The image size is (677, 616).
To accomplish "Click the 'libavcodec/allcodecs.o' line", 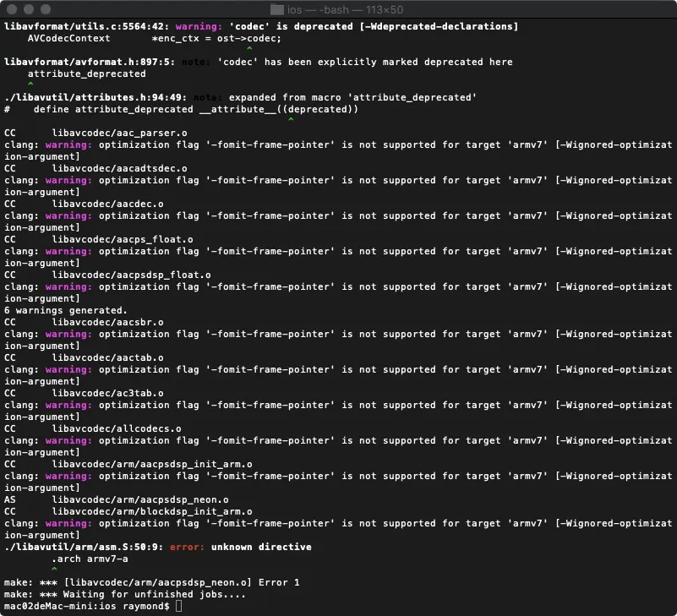I will pos(117,428).
